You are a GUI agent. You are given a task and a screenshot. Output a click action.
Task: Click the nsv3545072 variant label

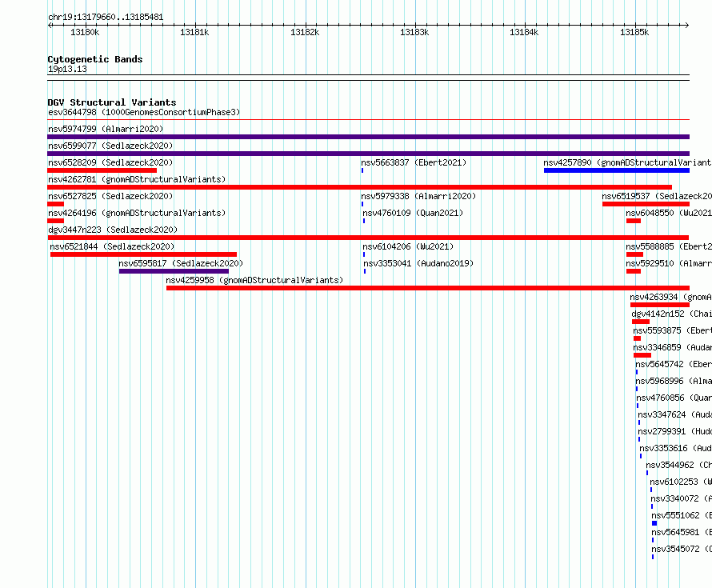pos(682,549)
